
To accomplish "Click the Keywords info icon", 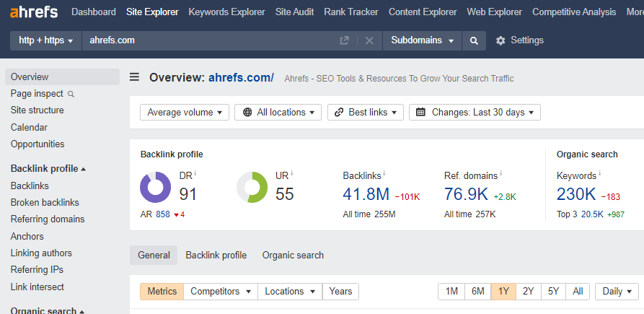I will [x=599, y=173].
